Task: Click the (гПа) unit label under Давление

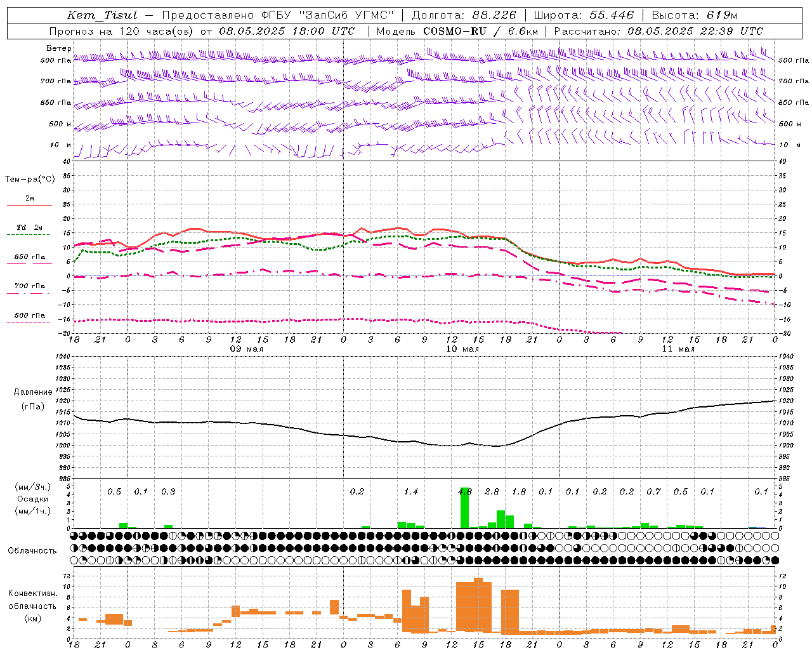Action: [x=32, y=407]
